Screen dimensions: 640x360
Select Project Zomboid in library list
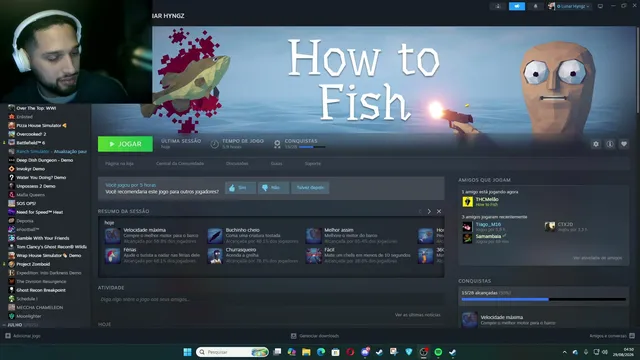coord(33,264)
